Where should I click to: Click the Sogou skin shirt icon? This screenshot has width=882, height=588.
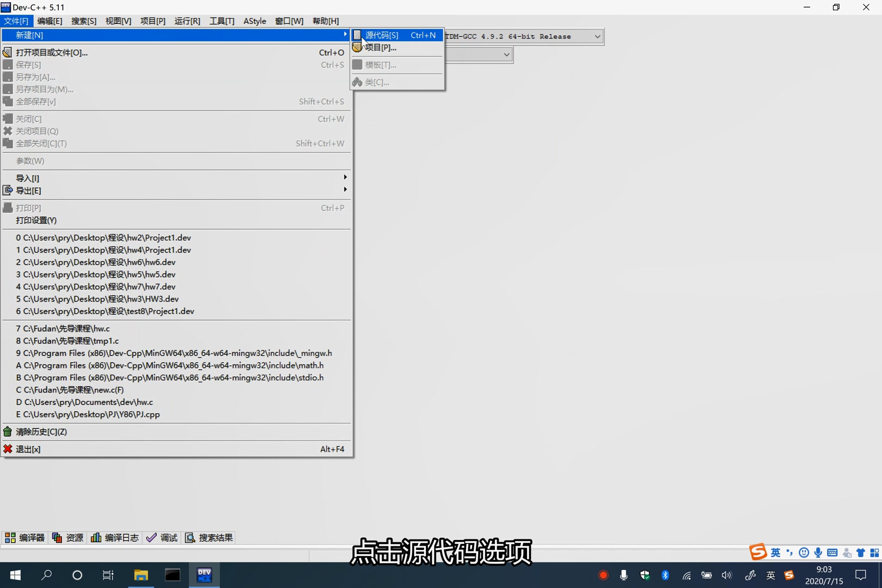click(861, 553)
